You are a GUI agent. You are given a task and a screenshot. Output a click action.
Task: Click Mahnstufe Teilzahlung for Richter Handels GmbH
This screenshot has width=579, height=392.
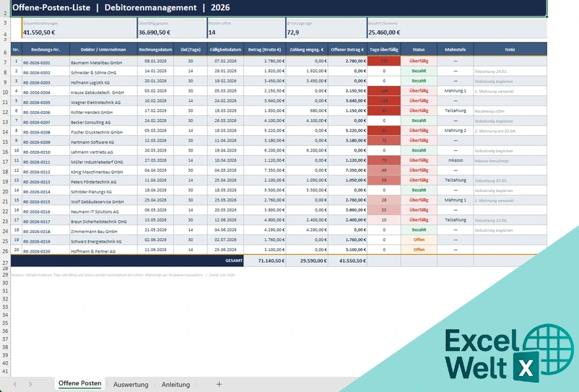pos(456,110)
